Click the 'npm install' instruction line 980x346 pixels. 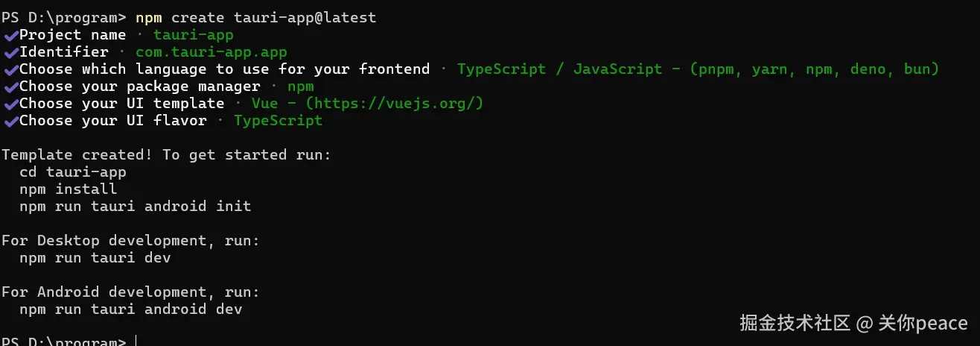pos(68,189)
